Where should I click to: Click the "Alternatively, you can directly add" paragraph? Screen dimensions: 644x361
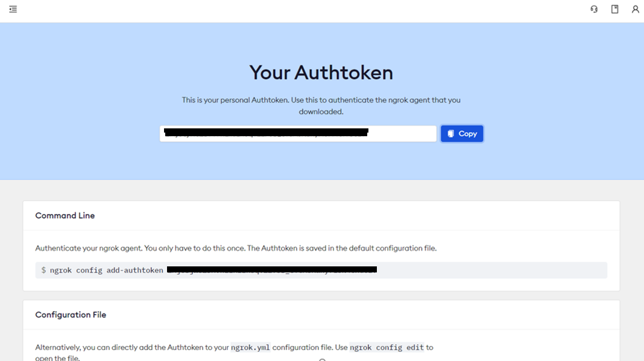(x=133, y=348)
